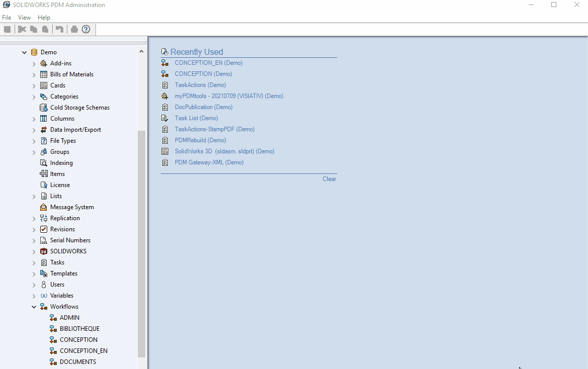This screenshot has width=588, height=369.
Task: Click Clear link under Recently Used
Action: (329, 179)
